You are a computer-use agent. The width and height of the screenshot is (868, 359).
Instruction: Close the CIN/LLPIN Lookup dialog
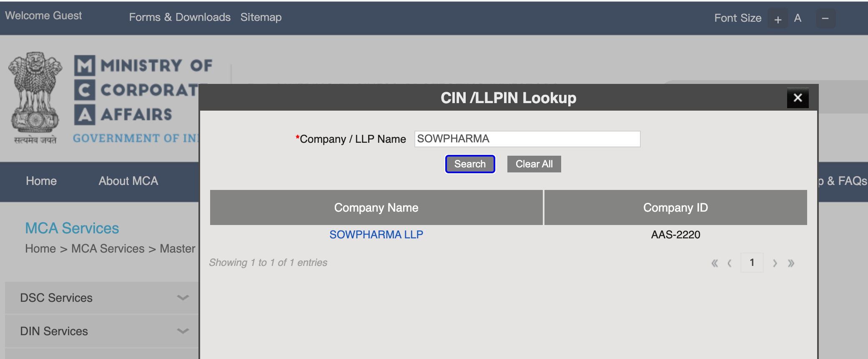[798, 98]
